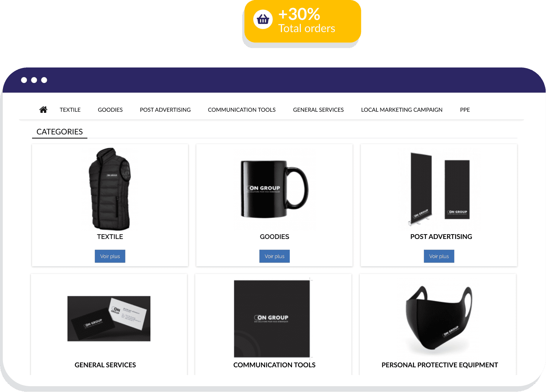Open the black puffer vest thumbnail
546x392 pixels.
point(110,189)
